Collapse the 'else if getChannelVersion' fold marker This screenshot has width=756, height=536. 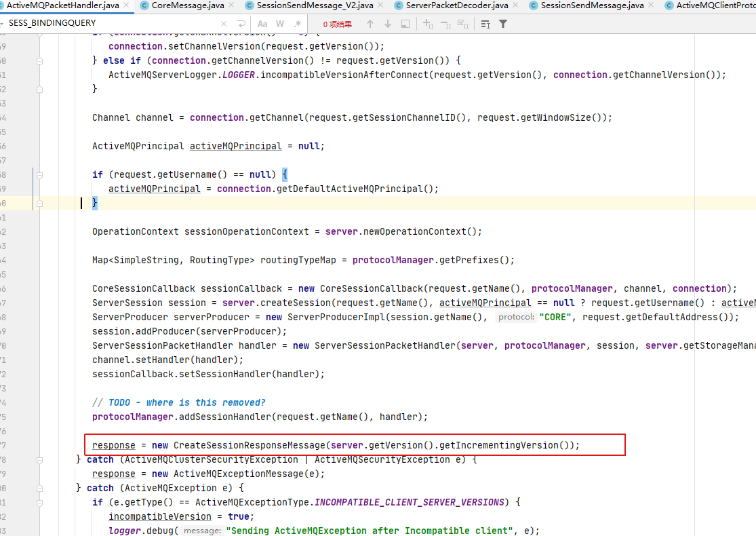[39, 61]
